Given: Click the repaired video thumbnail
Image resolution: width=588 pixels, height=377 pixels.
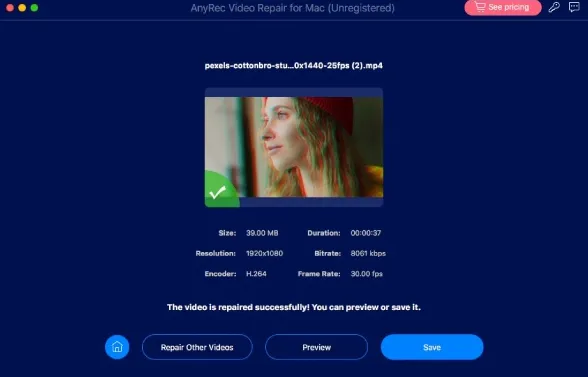Looking at the screenshot, I should (294, 147).
